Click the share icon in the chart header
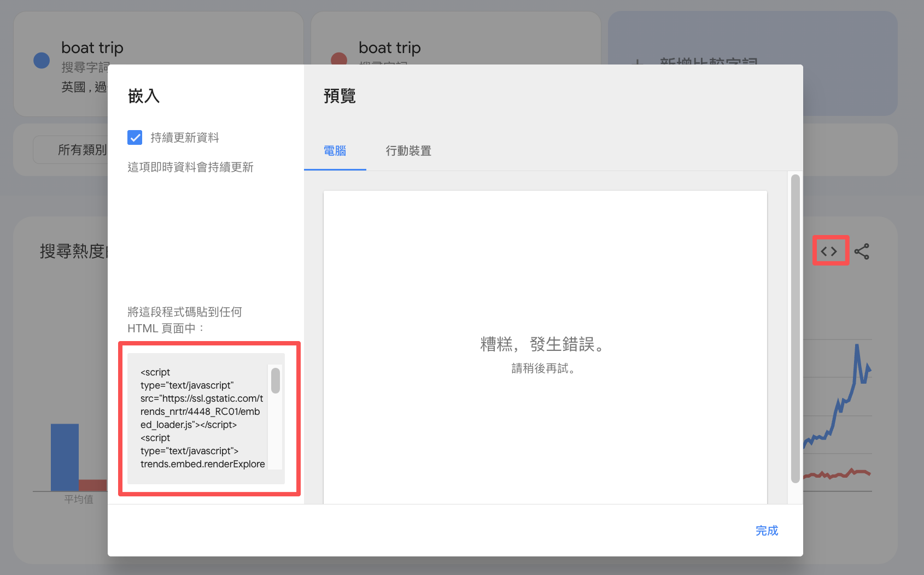The width and height of the screenshot is (924, 575). pyautogui.click(x=862, y=251)
